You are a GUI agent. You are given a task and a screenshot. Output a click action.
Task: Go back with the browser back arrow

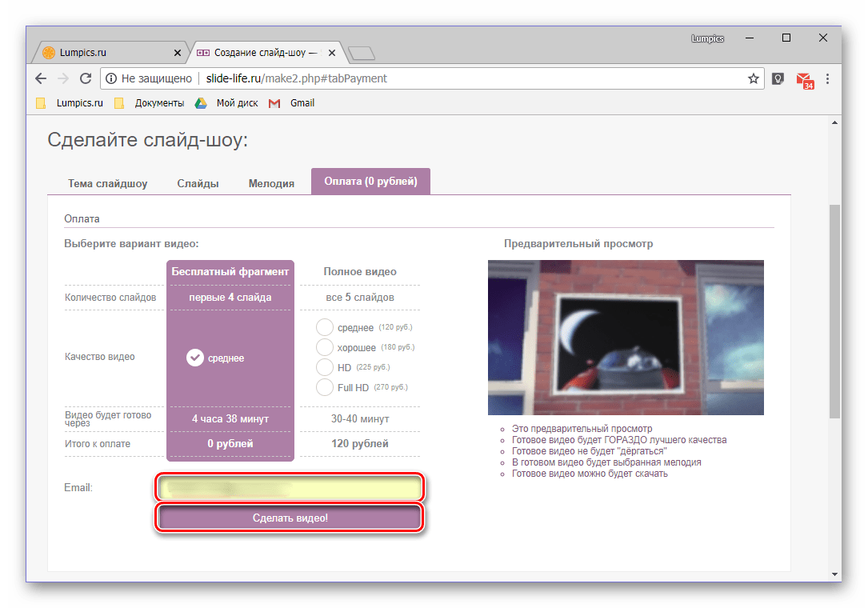pyautogui.click(x=41, y=78)
